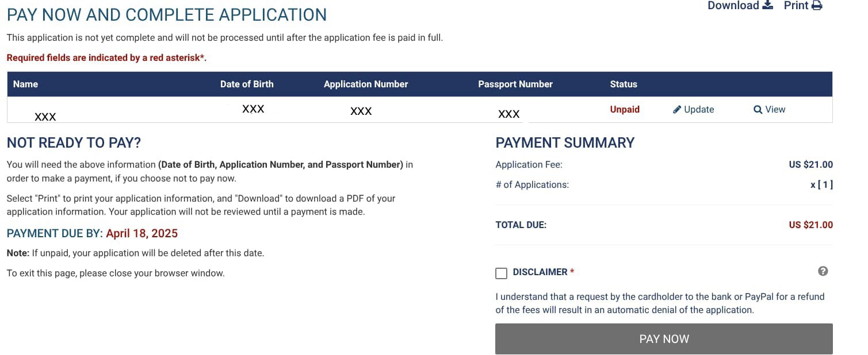Click the Unpaid status label
The height and width of the screenshot is (355, 868).
pyautogui.click(x=625, y=110)
